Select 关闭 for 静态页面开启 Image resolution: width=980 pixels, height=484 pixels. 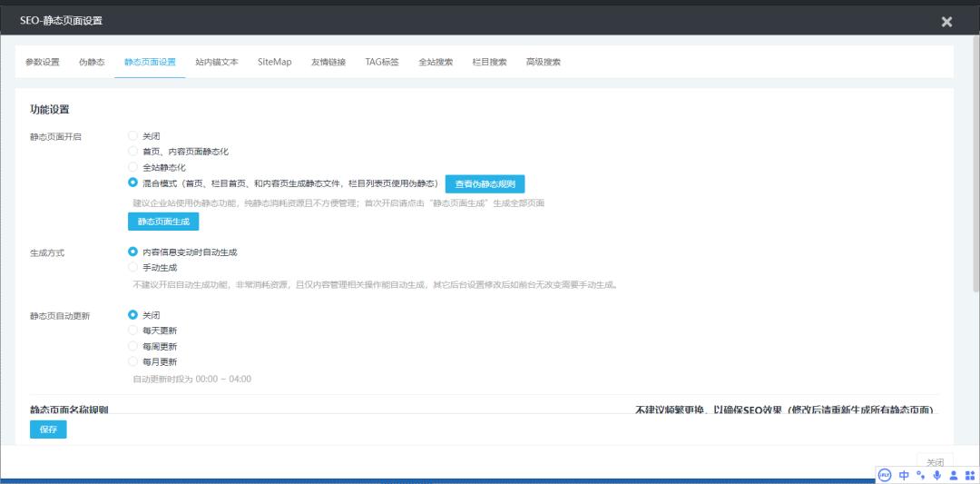click(132, 135)
